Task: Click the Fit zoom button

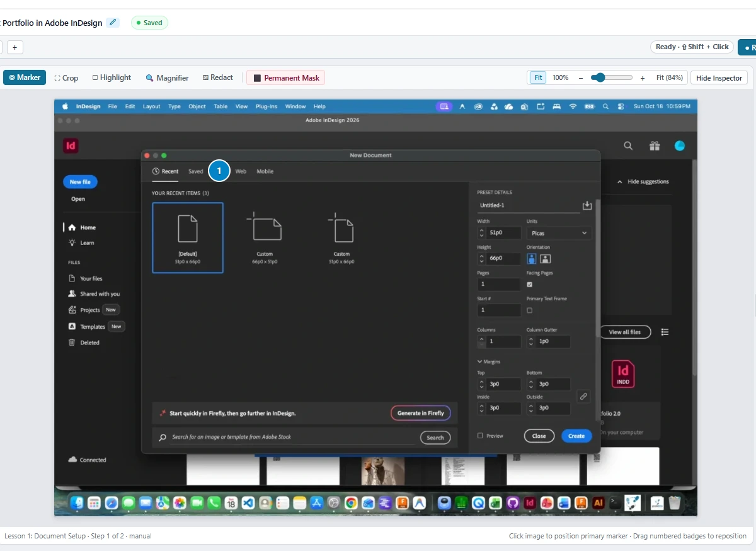Action: point(538,77)
